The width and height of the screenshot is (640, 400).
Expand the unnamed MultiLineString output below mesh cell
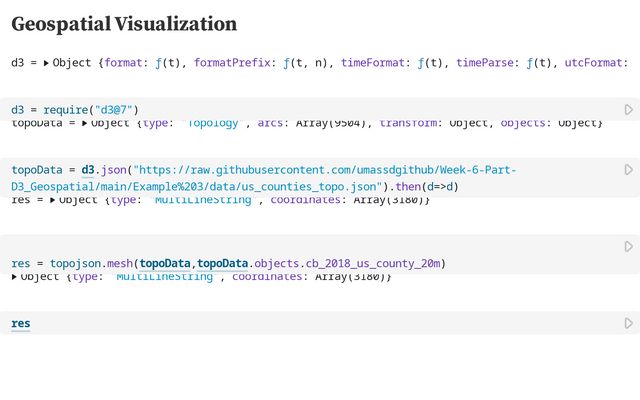(14, 277)
